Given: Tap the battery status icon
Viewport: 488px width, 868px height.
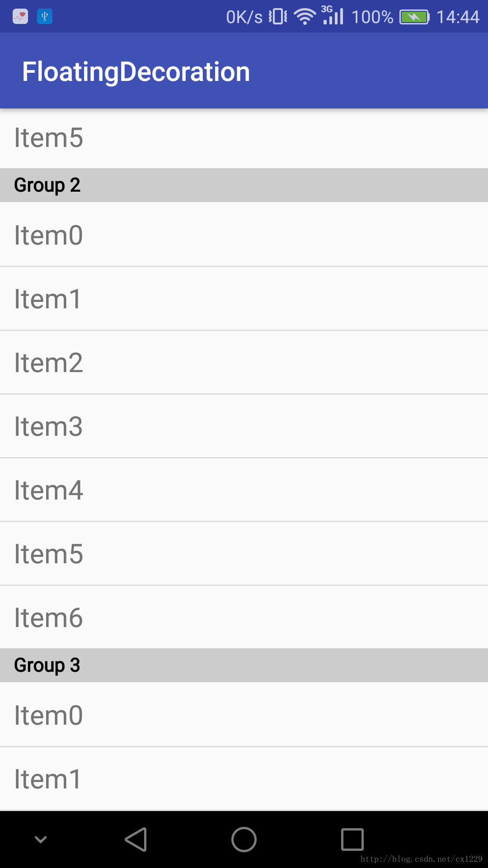Looking at the screenshot, I should pyautogui.click(x=414, y=17).
